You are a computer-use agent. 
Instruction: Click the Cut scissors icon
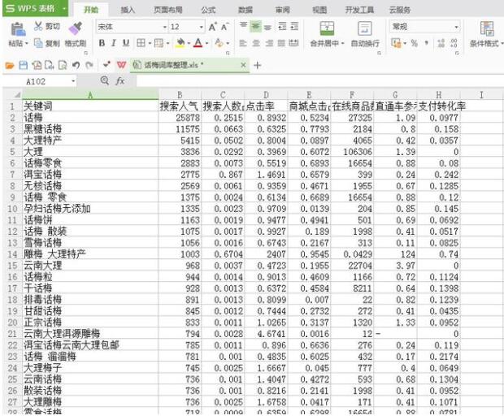coord(38,26)
